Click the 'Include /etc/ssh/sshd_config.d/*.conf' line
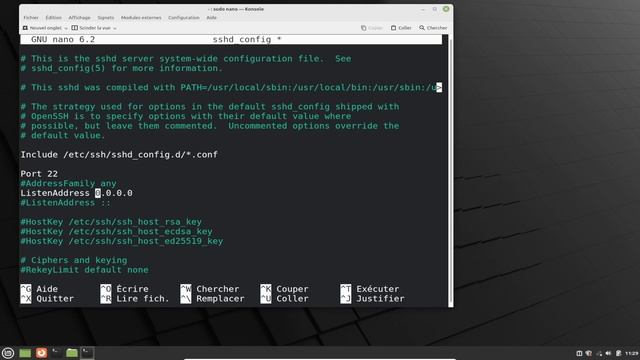This screenshot has width=640, height=360. point(119,155)
